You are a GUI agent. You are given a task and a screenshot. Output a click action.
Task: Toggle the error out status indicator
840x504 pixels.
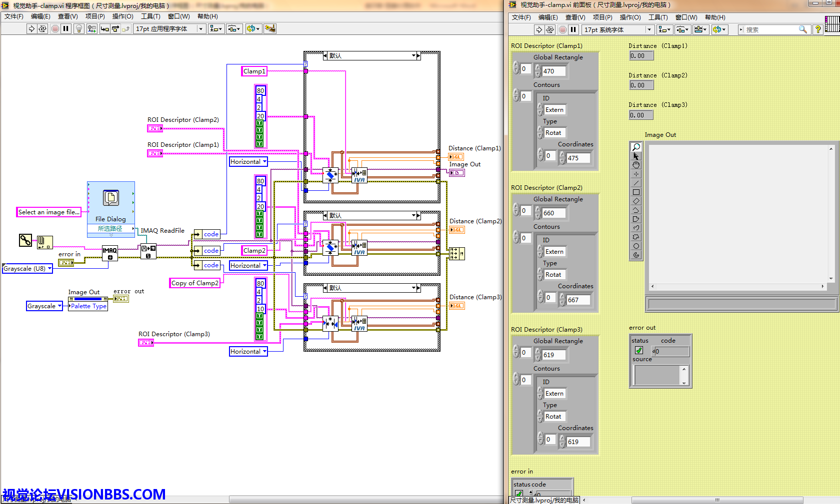pyautogui.click(x=639, y=351)
